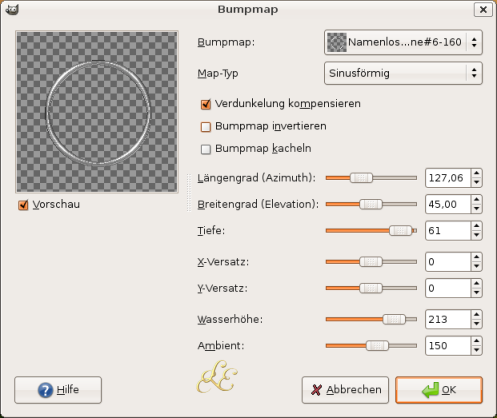This screenshot has height=418, width=497.
Task: Click the GIMP Wilber icon in title bar
Action: point(12,9)
